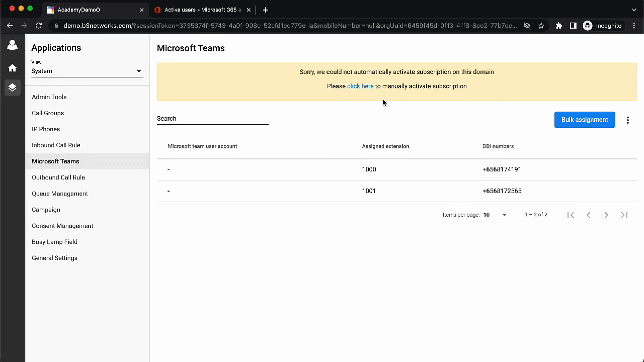This screenshot has height=362, width=644.
Task: Reload the page
Action: [39, 25]
